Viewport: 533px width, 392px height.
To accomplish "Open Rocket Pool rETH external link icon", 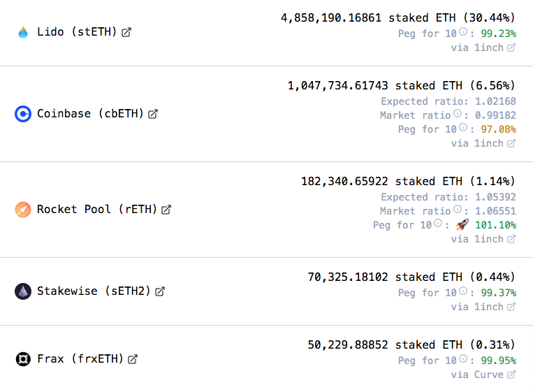I will [166, 210].
